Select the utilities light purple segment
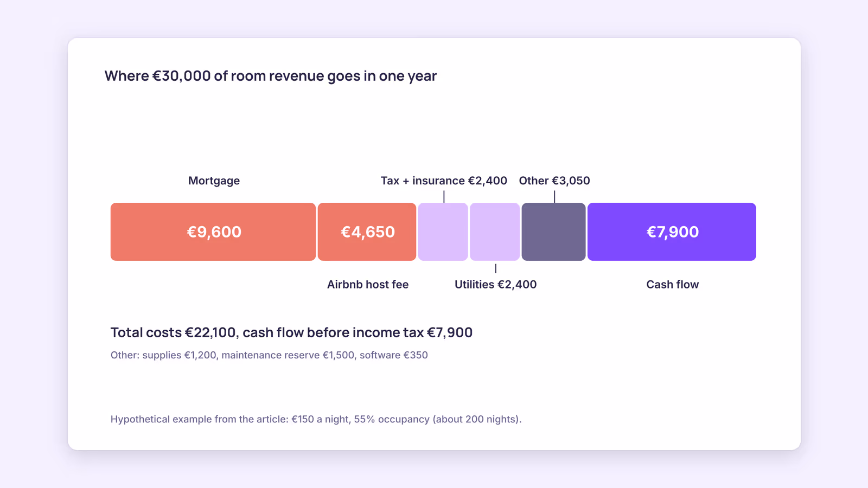This screenshot has width=868, height=488. coord(495,232)
